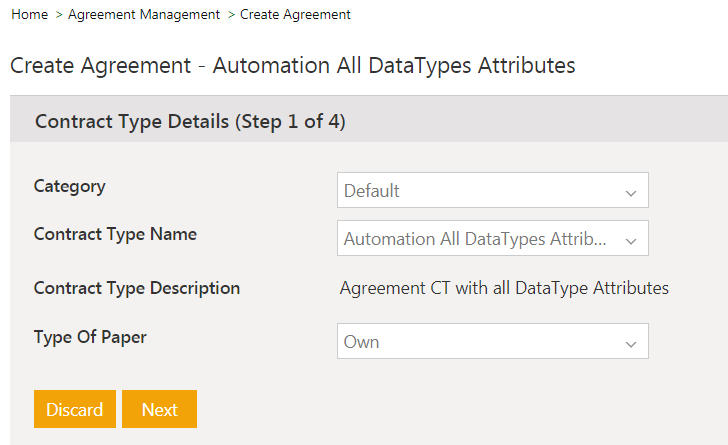This screenshot has width=728, height=445.
Task: Go to Agreement Management in breadcrumb
Action: coord(144,15)
